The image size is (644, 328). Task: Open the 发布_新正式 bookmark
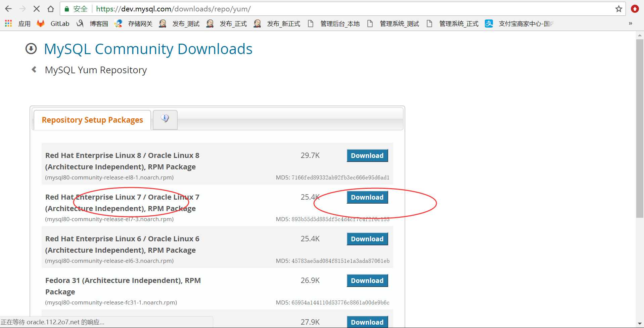(x=277, y=24)
